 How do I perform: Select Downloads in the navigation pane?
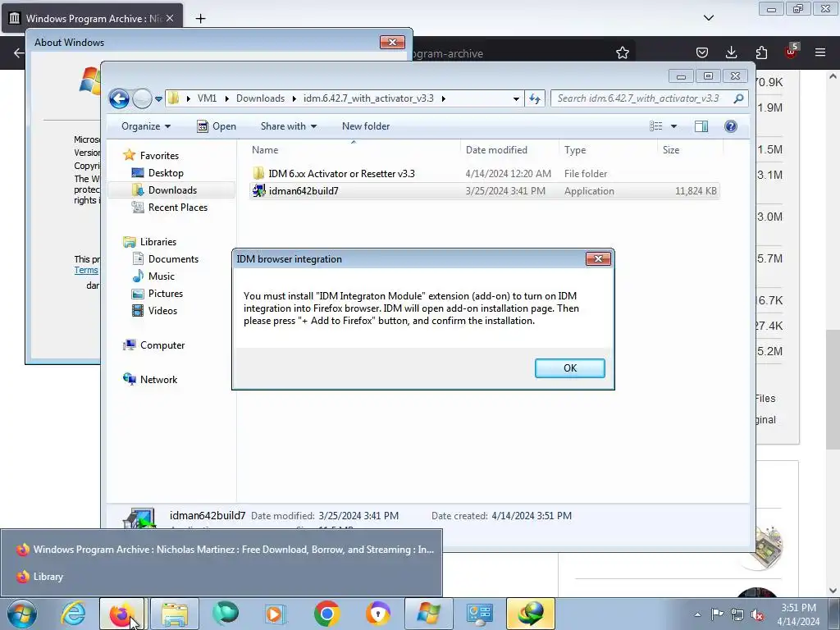point(172,190)
